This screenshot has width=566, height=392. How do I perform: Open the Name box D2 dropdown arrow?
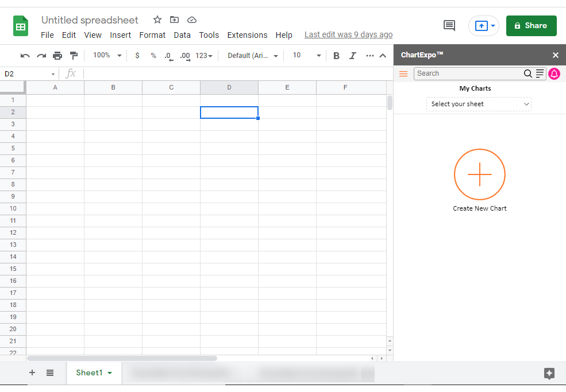tap(53, 74)
